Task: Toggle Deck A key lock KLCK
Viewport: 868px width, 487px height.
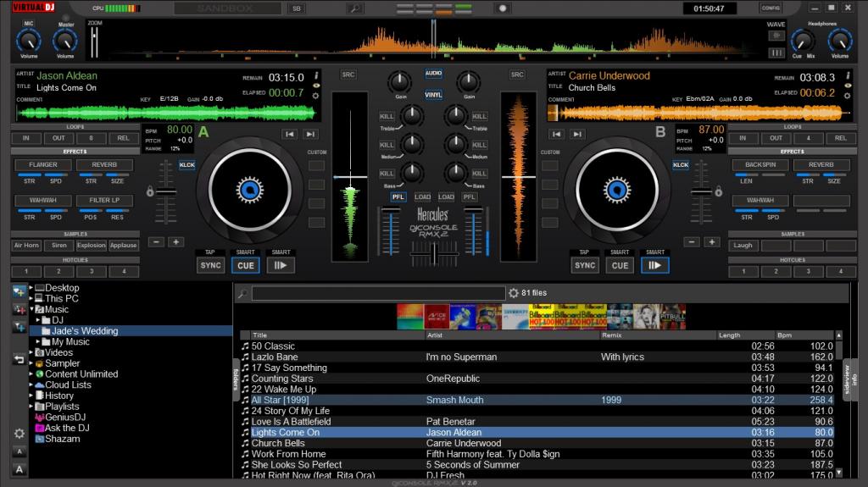Action: tap(187, 165)
